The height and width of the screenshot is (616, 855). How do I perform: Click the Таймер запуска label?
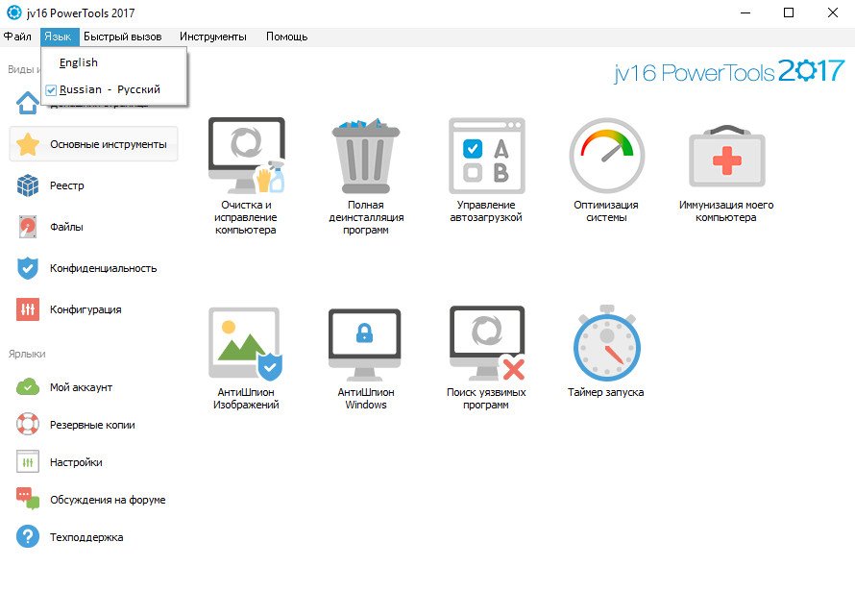point(606,392)
